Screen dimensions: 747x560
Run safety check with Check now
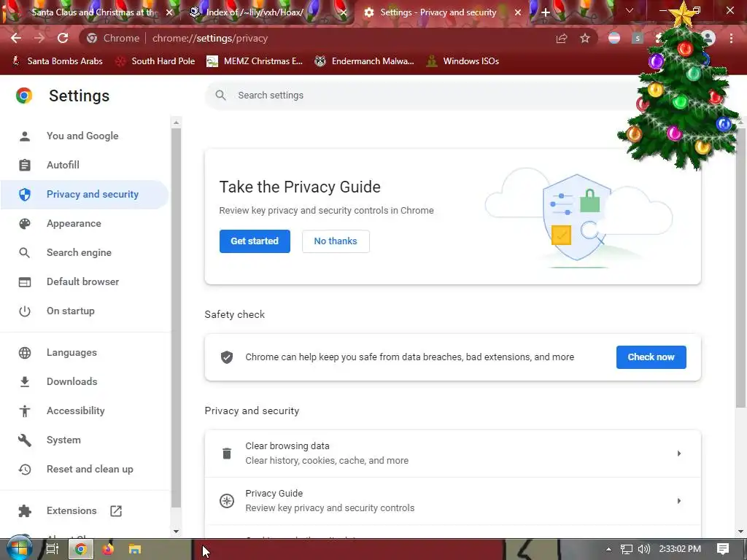pos(651,357)
